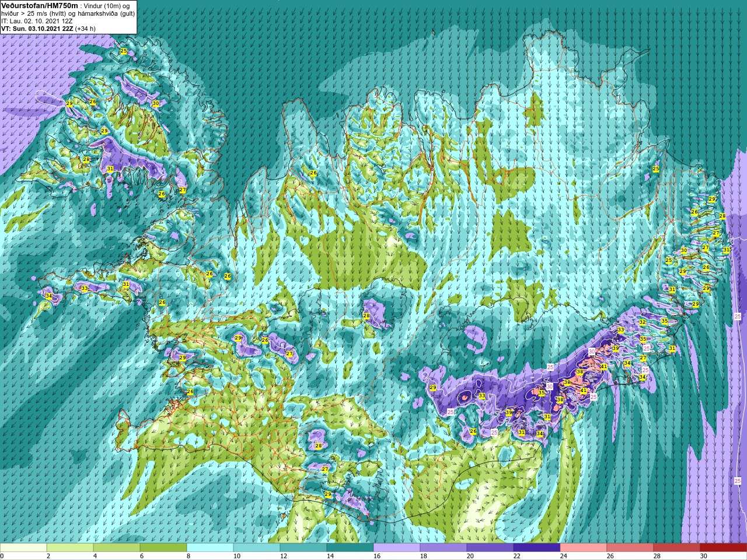The height and width of the screenshot is (560, 747).
Task: Click the darkest red swatch above 30 m/s
Action: pos(724,548)
